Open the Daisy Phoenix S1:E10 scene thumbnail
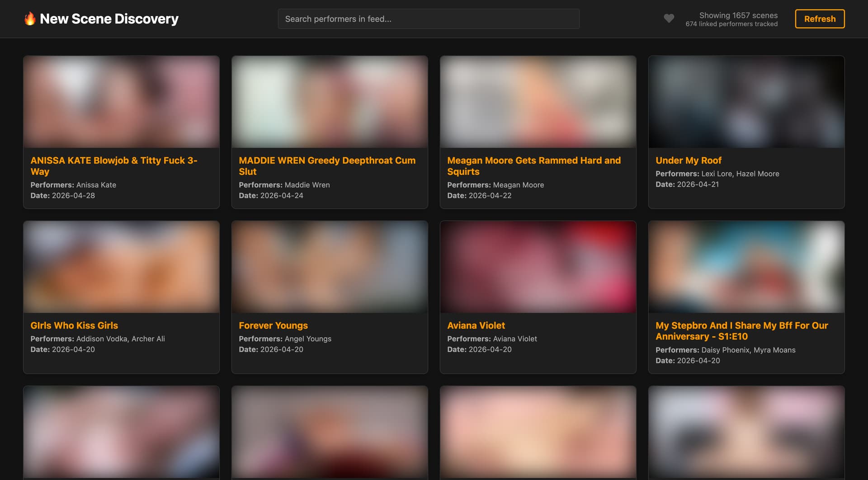The image size is (868, 480). click(x=746, y=267)
